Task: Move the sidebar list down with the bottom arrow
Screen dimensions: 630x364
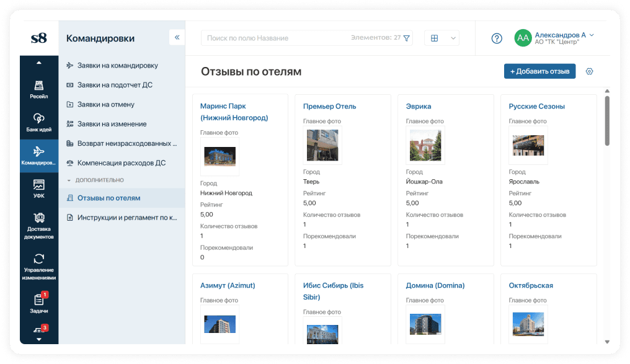Action: coord(39,339)
